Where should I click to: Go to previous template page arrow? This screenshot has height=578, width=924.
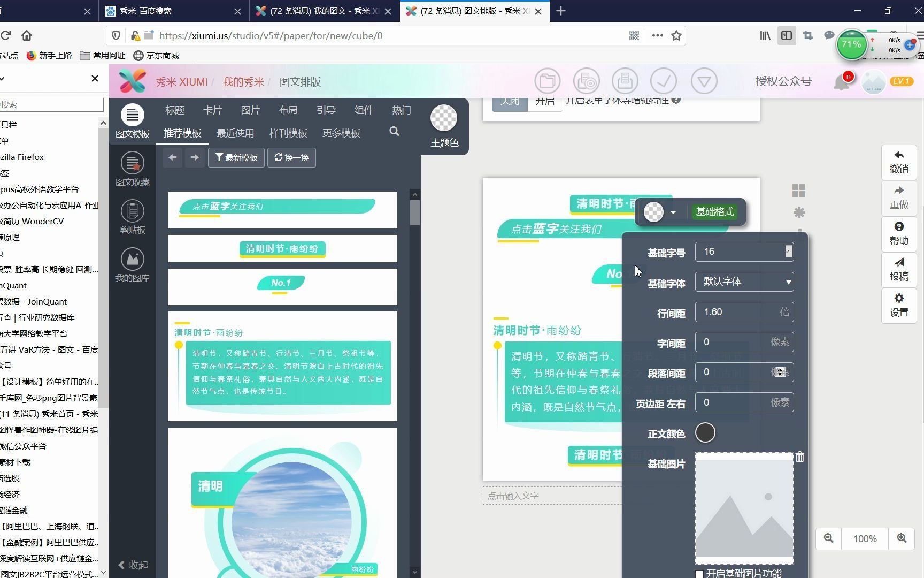click(172, 157)
